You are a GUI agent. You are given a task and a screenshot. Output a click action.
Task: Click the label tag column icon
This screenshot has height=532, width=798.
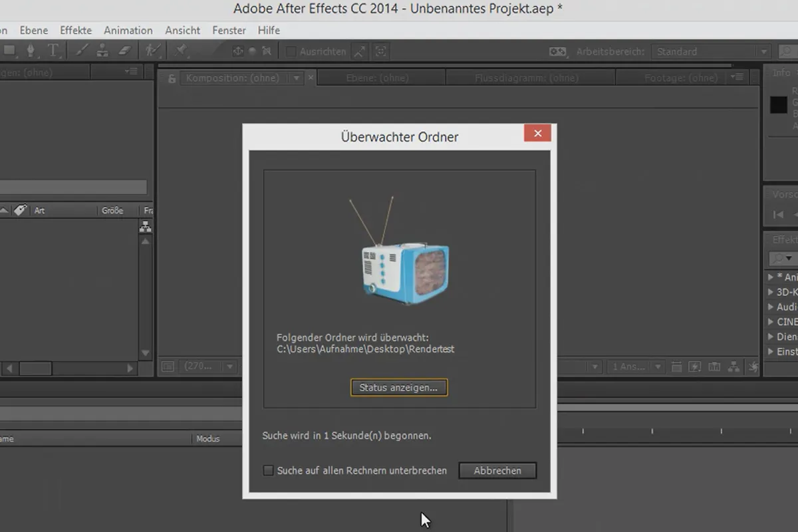pos(21,210)
